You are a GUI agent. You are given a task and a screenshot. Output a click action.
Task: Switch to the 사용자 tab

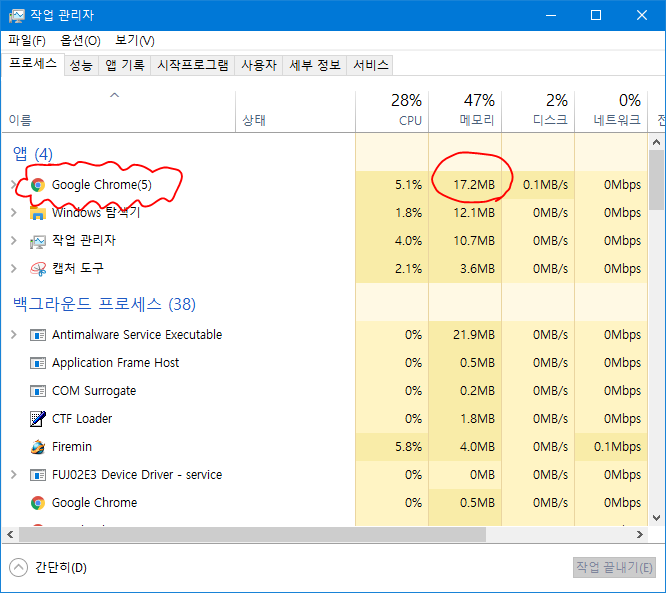259,65
